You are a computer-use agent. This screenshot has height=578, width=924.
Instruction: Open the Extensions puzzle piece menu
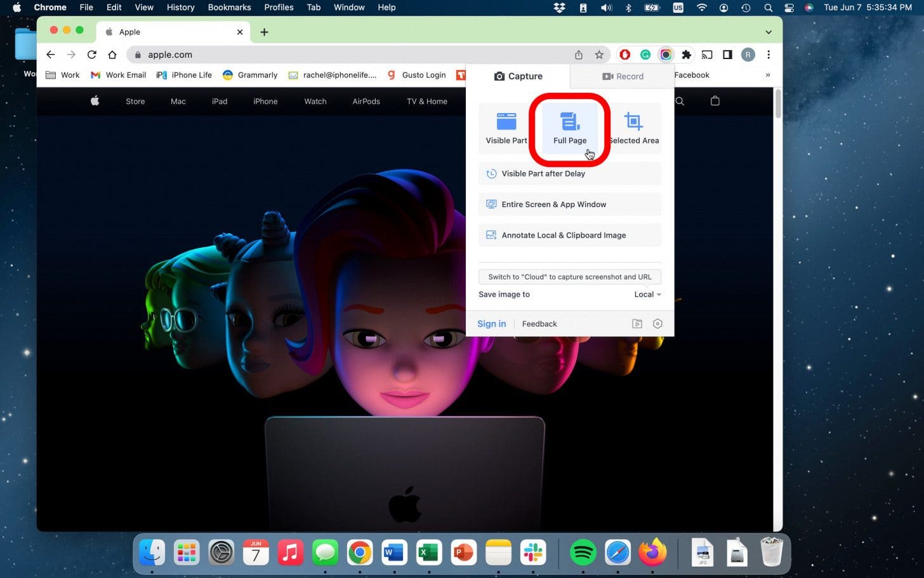click(686, 55)
